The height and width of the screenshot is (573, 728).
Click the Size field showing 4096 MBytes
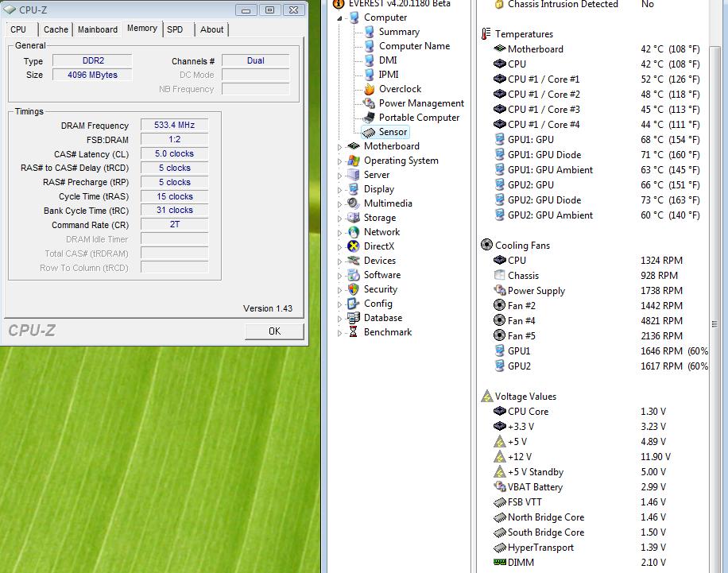point(92,75)
